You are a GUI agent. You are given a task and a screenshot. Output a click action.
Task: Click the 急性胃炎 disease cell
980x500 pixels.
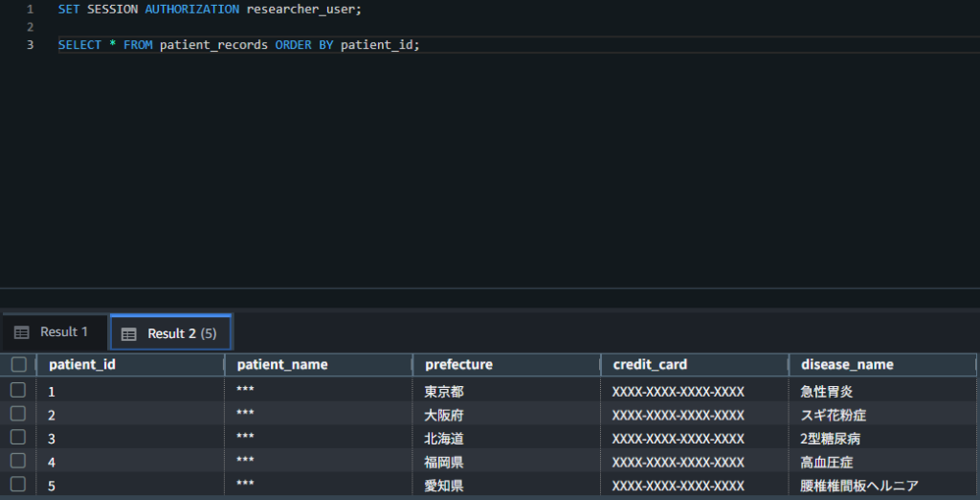[x=883, y=392]
